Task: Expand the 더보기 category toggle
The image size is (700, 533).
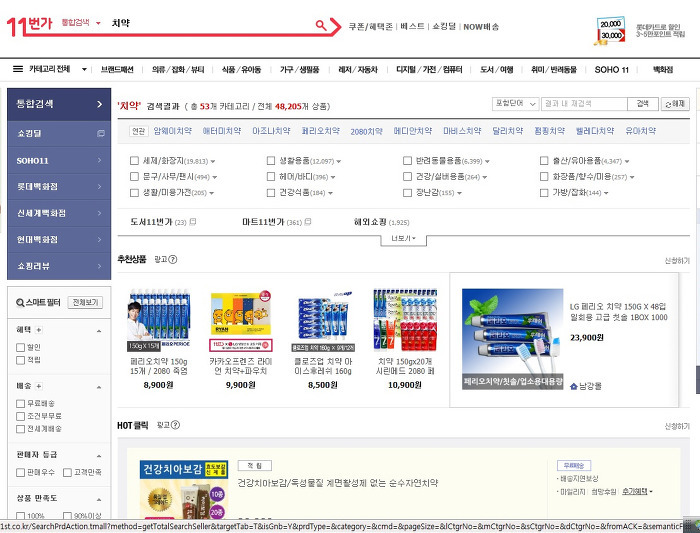Action: [404, 239]
